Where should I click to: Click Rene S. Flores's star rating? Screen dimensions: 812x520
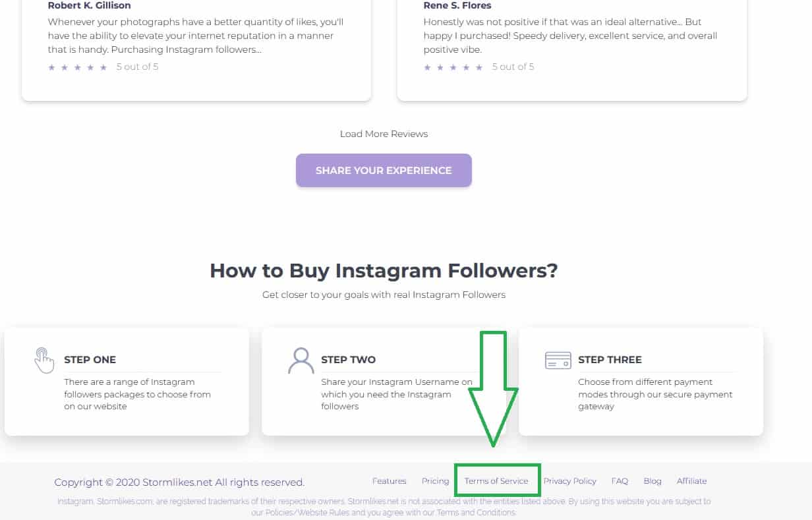[x=453, y=67]
